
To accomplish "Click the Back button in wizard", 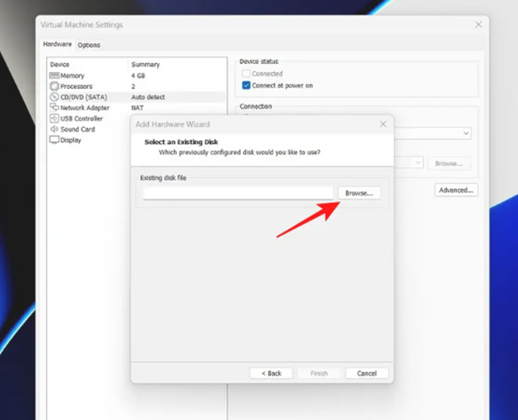I will pyautogui.click(x=271, y=373).
